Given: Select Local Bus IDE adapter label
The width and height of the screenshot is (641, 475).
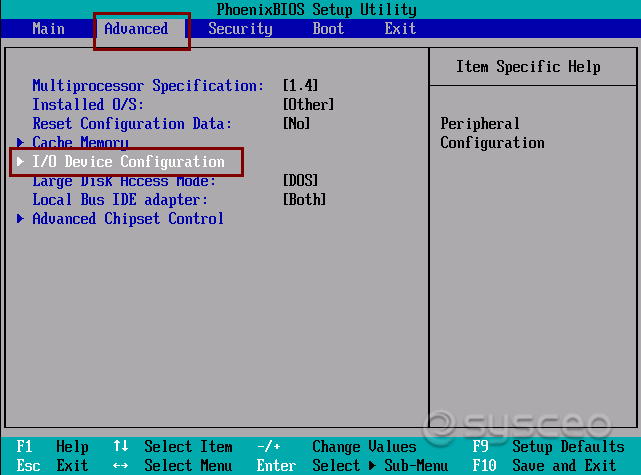Looking at the screenshot, I should (x=120, y=199).
